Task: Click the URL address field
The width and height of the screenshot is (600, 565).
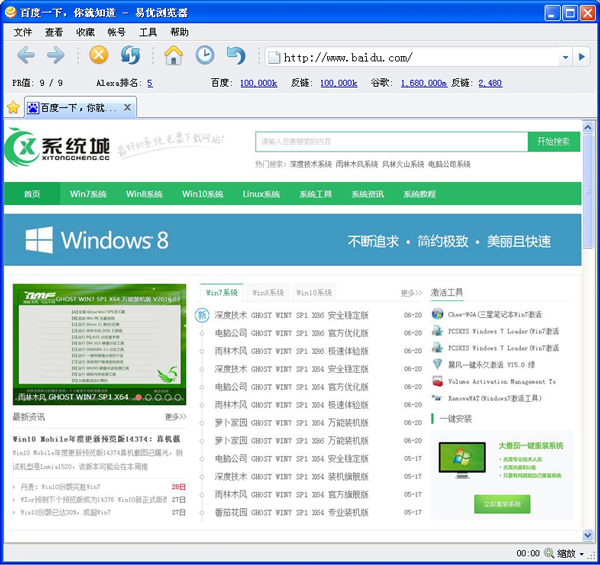Action: [420, 58]
